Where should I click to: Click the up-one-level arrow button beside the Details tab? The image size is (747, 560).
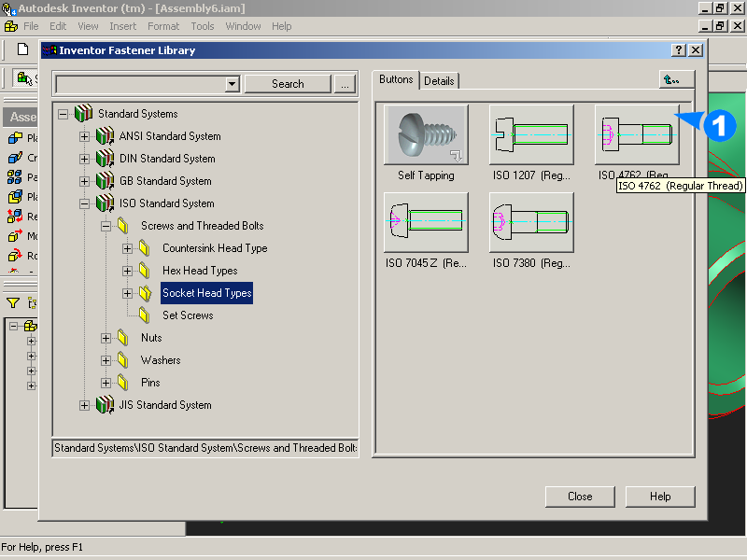[x=676, y=79]
